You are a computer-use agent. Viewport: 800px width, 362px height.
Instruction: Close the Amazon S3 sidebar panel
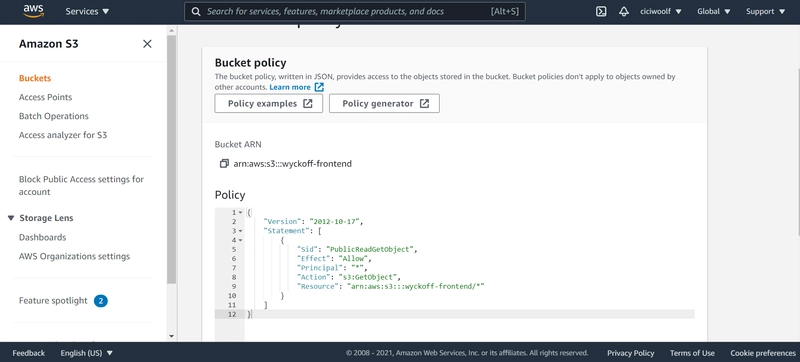(147, 44)
